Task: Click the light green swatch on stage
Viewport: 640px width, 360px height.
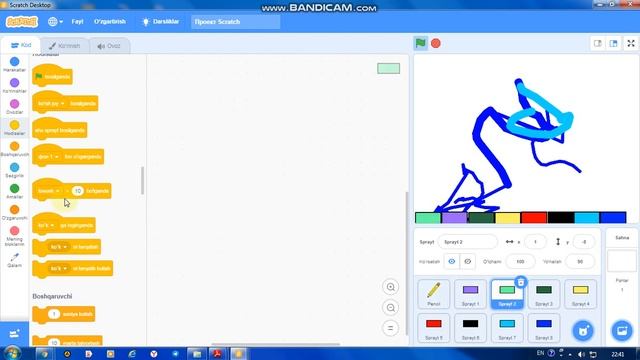Action: coord(428,218)
